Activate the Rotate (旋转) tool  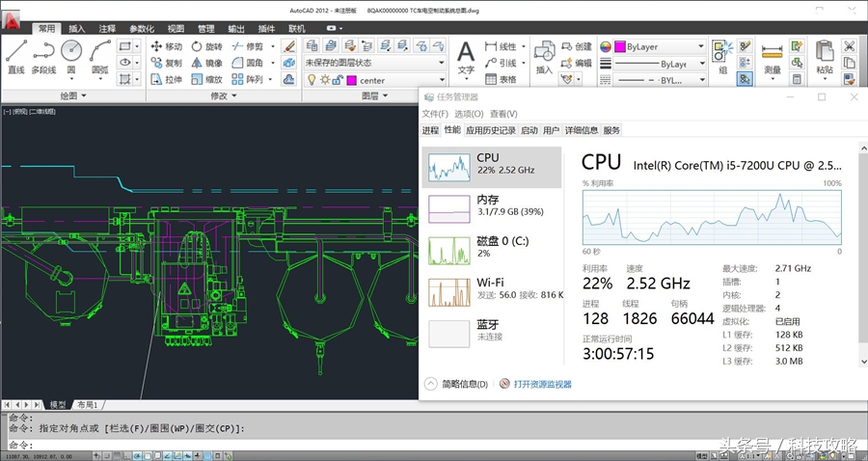point(205,46)
